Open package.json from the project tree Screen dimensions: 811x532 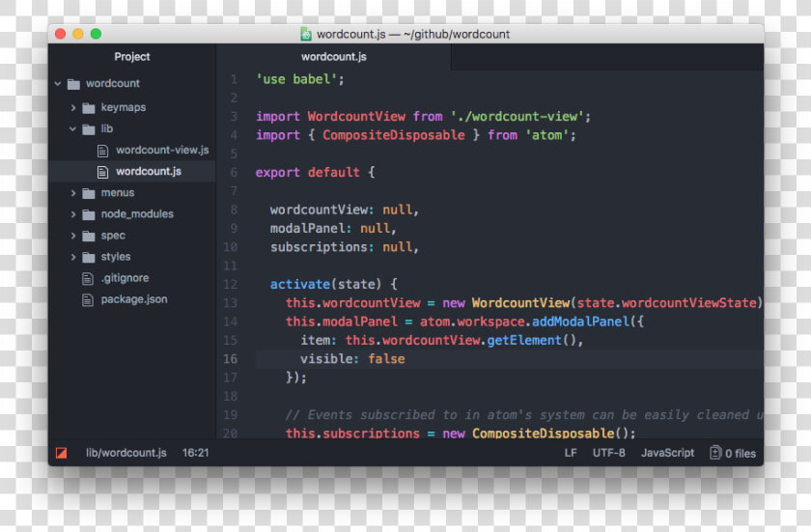click(134, 299)
